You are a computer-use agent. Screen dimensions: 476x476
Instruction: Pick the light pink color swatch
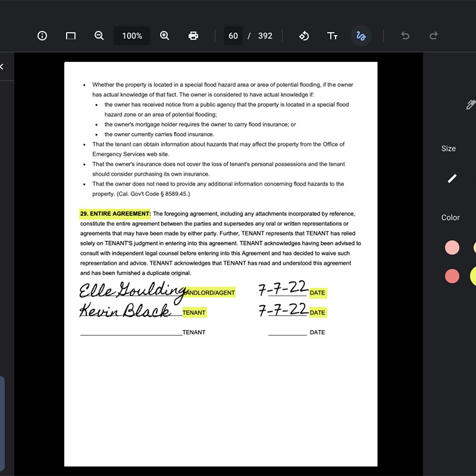(x=452, y=248)
